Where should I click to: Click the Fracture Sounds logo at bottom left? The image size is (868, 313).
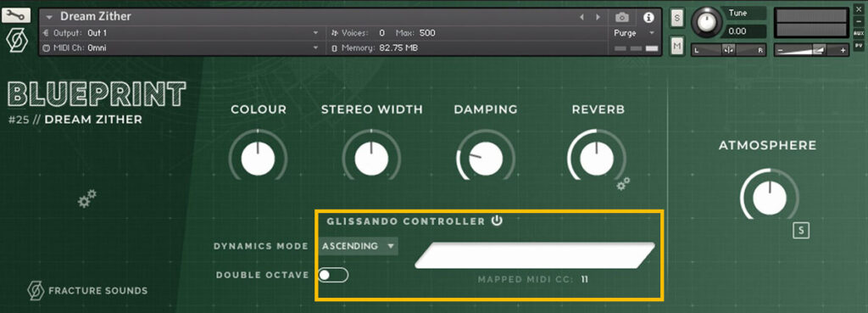pyautogui.click(x=87, y=290)
